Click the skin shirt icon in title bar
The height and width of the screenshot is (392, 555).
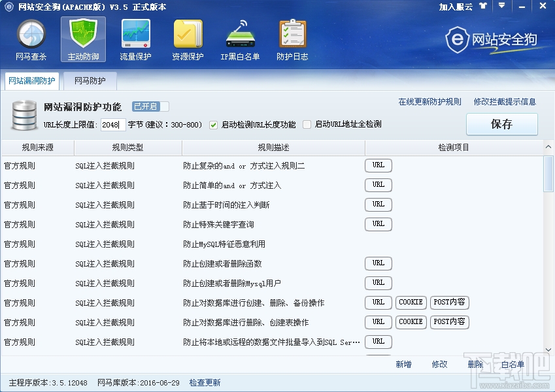(x=483, y=6)
